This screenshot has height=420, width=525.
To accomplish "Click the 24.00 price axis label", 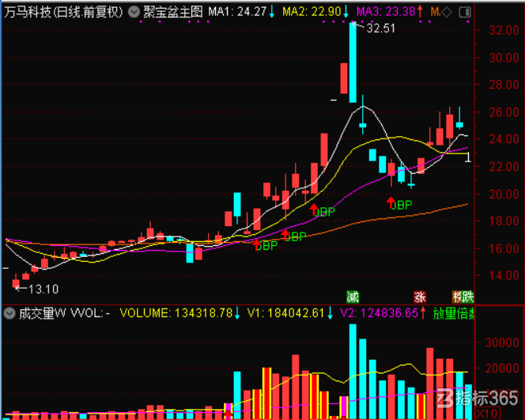I will pyautogui.click(x=504, y=139).
